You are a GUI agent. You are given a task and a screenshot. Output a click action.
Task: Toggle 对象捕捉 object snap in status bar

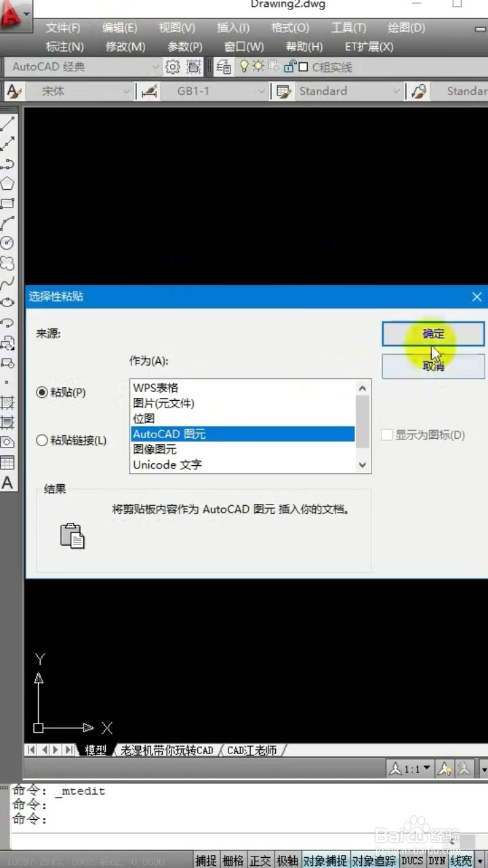click(325, 860)
